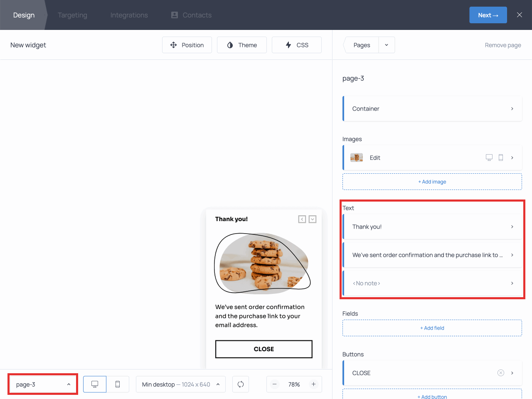Click the cookie image thumbnail in Images

356,158
